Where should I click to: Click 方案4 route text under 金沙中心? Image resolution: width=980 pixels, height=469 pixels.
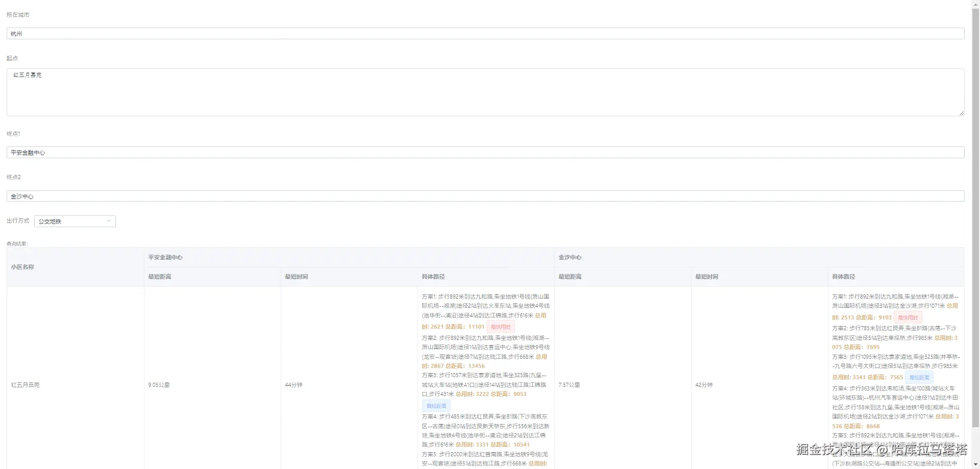(x=896, y=407)
